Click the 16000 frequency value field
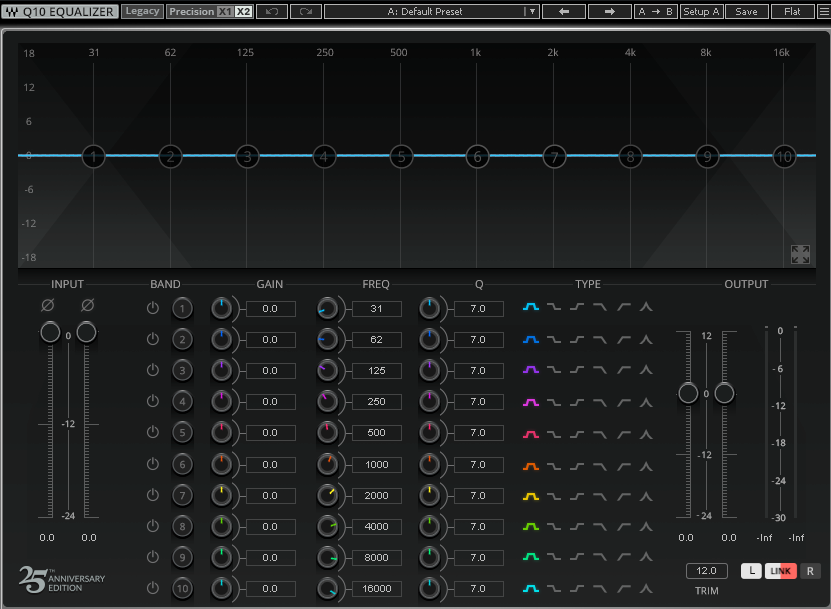Screen dimensions: 831x609 pos(377,588)
